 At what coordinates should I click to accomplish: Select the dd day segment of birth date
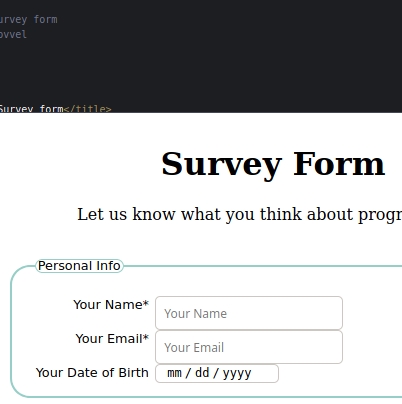point(202,373)
